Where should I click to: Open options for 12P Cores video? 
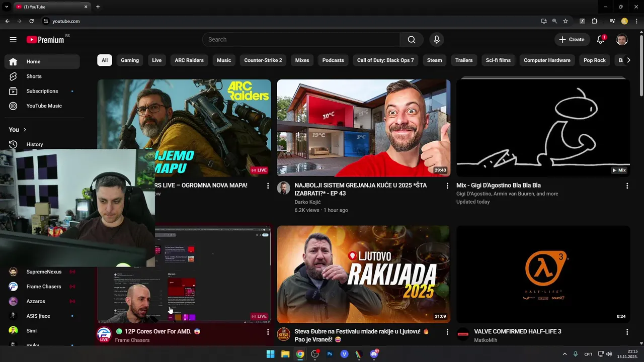tap(268, 332)
